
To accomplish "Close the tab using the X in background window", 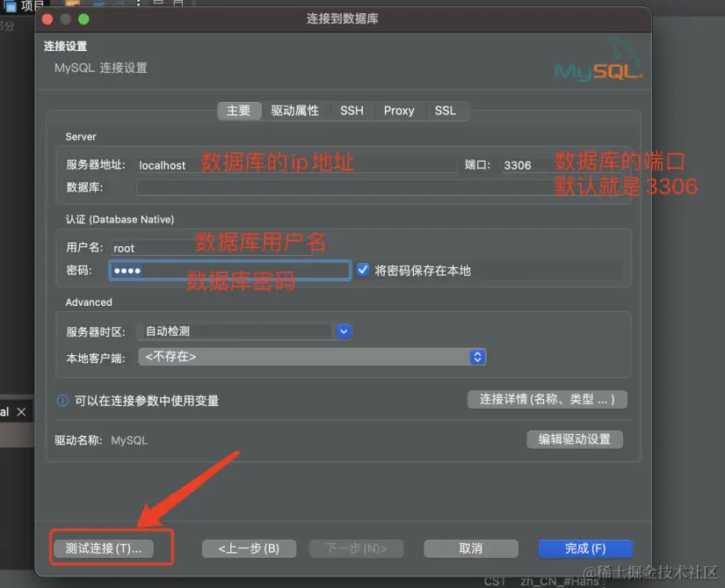I will [21, 411].
